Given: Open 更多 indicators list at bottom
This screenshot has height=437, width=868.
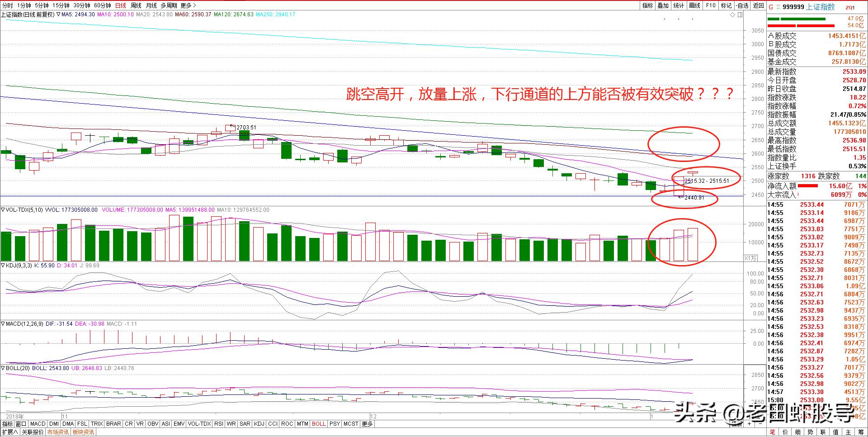Looking at the screenshot, I should point(367,424).
